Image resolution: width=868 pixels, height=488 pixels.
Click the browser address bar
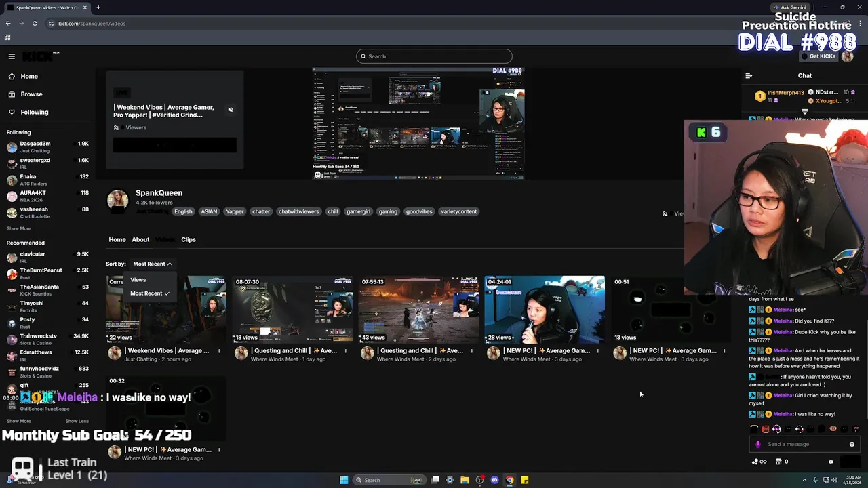pos(407,23)
